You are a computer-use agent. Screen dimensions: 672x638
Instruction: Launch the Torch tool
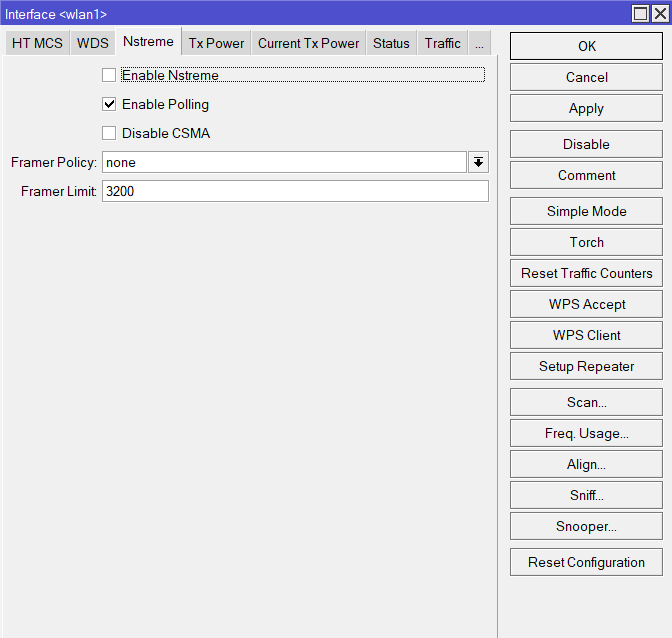pos(586,242)
